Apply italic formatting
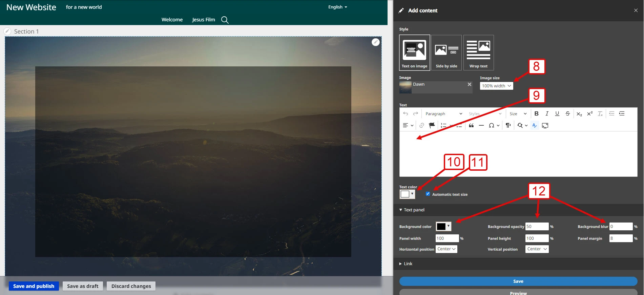This screenshot has height=295, width=644. 547,114
